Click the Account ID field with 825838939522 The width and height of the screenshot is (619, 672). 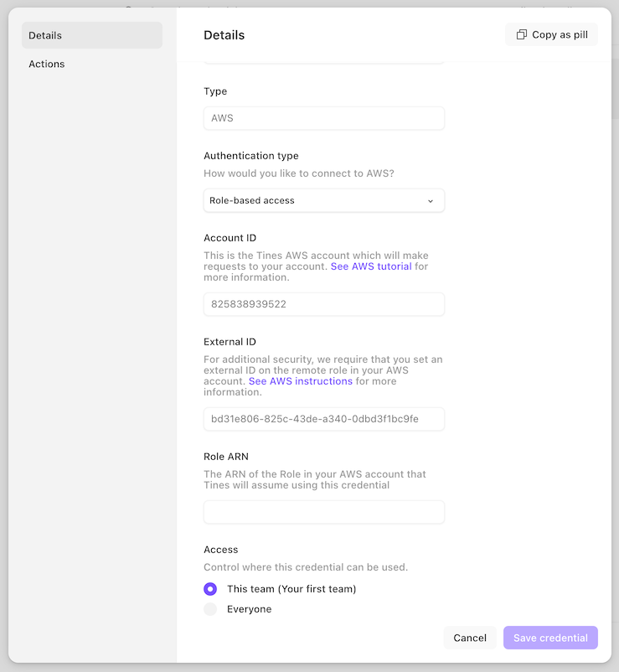324,304
